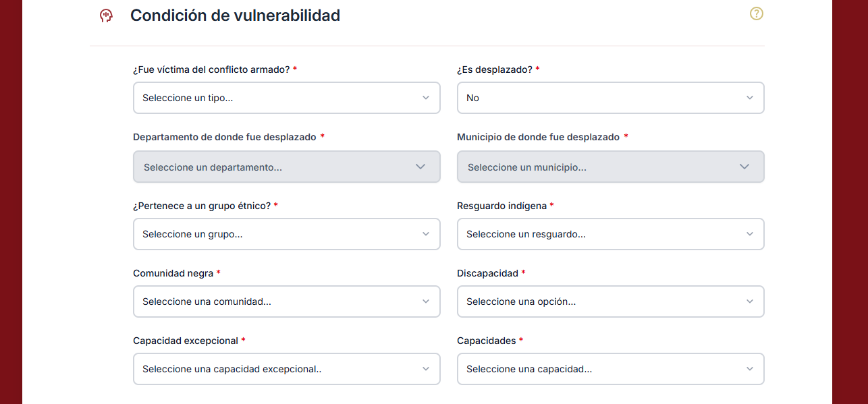The height and width of the screenshot is (404, 868).
Task: Open the conflicto armado victim dropdown
Action: 287,98
